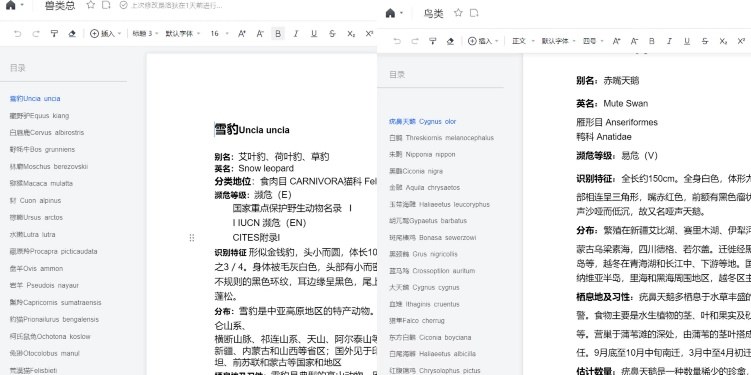
Task: Click the Ursus arctos outline link
Action: pyautogui.click(x=36, y=217)
